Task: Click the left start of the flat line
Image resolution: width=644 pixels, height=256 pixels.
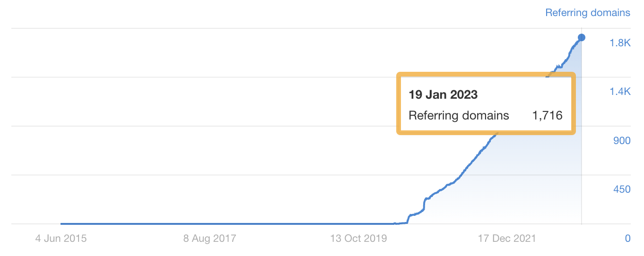Action: pos(62,224)
